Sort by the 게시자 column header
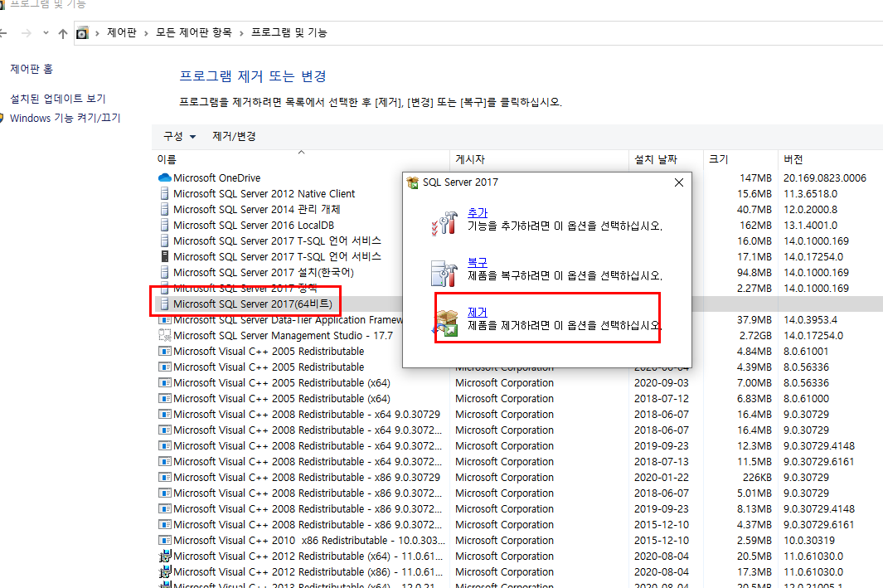This screenshot has height=588, width=883. [x=539, y=159]
